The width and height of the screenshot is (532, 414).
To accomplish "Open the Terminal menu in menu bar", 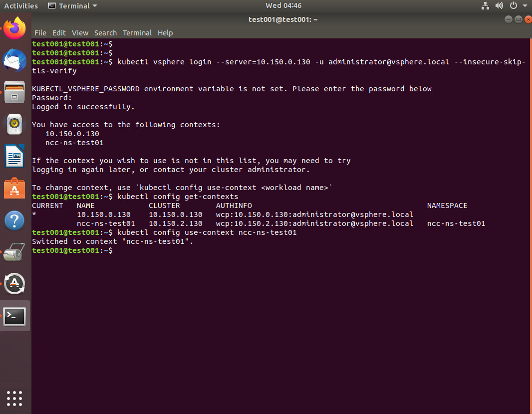I will 137,33.
